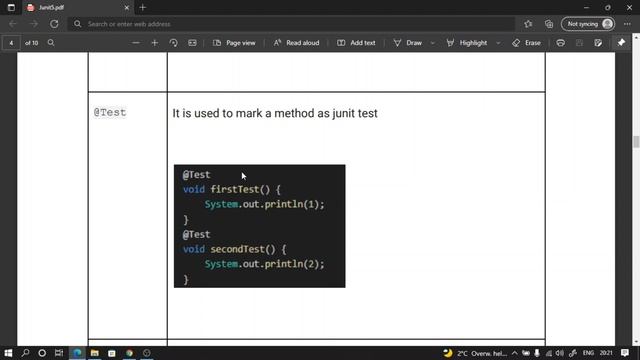Start Read aloud
This screenshot has height=360, width=640.
(x=296, y=42)
